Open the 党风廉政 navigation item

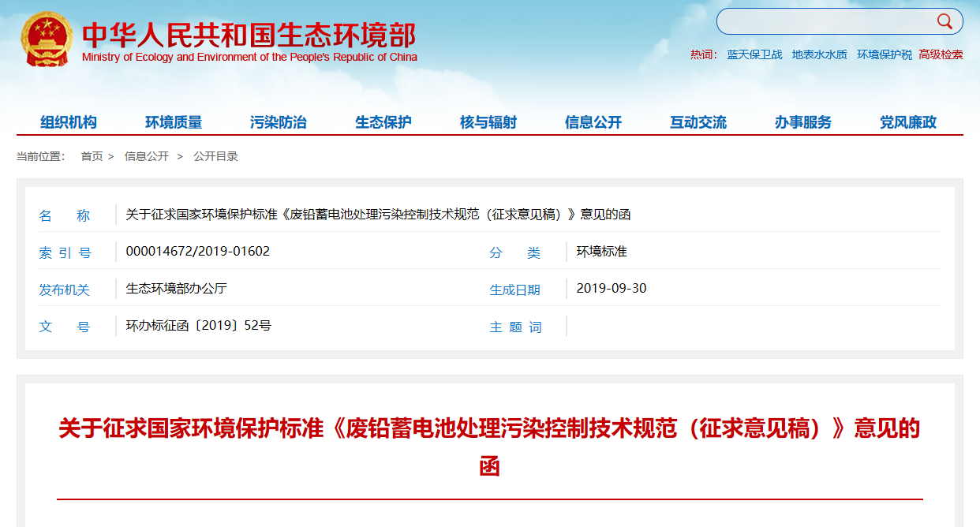click(908, 122)
